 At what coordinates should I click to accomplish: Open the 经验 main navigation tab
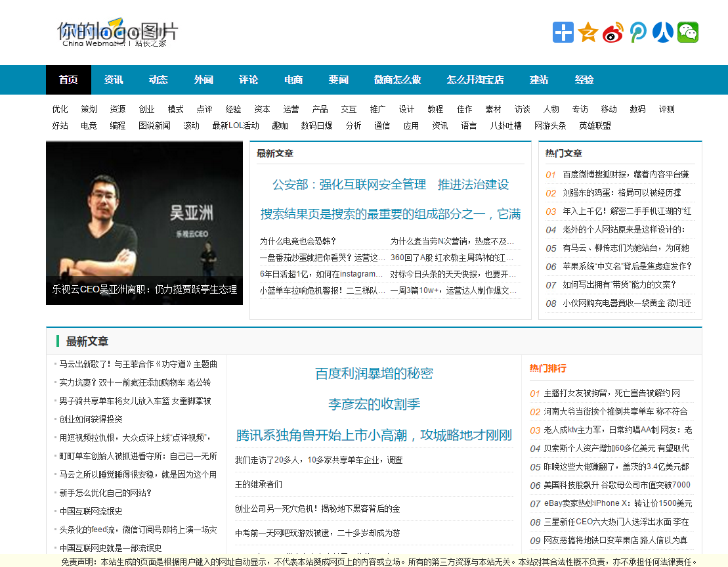(584, 80)
